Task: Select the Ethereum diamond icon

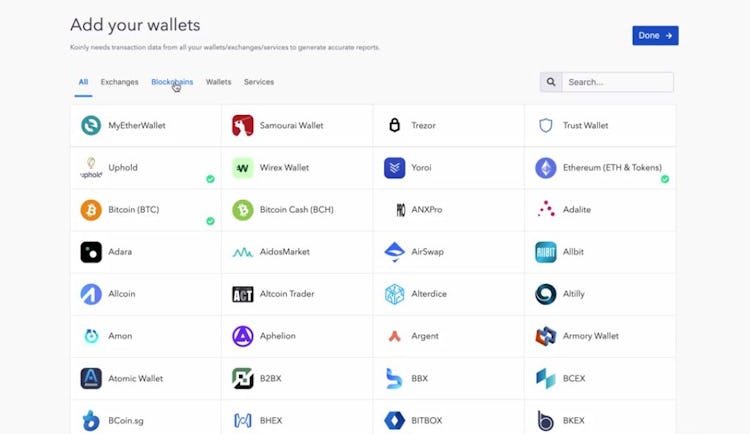Action: click(546, 168)
